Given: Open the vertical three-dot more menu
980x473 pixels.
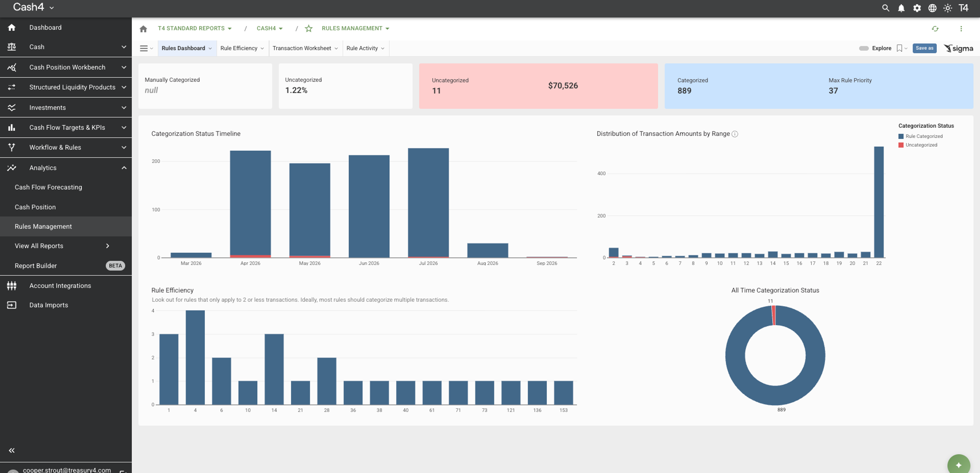Looking at the screenshot, I should click(x=961, y=29).
